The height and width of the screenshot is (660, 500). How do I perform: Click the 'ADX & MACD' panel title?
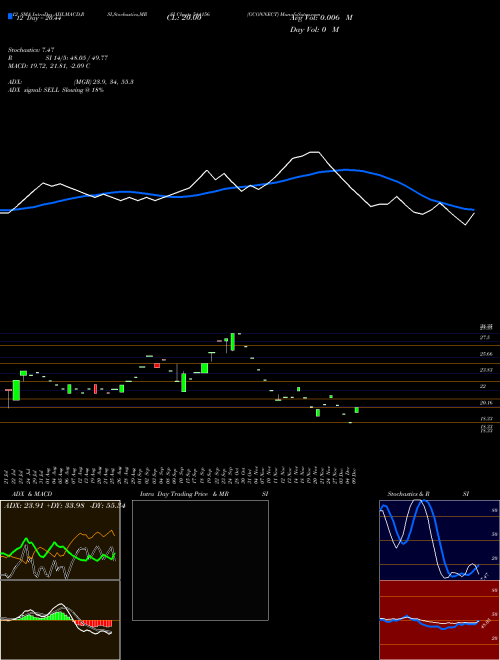tap(32, 494)
